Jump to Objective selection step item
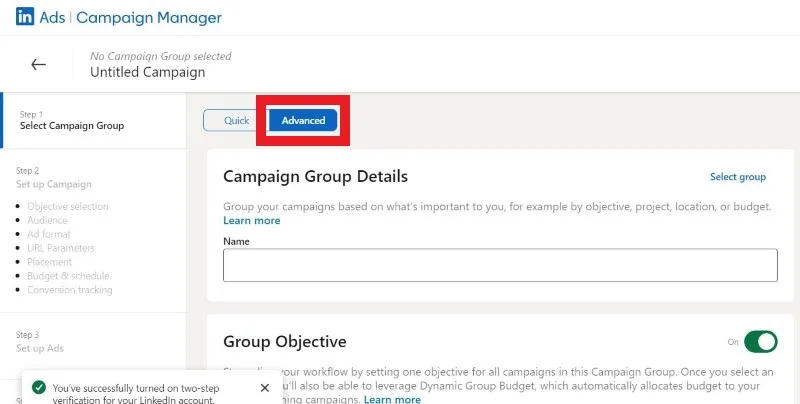Screen dimensions: 800x404 tap(68, 207)
